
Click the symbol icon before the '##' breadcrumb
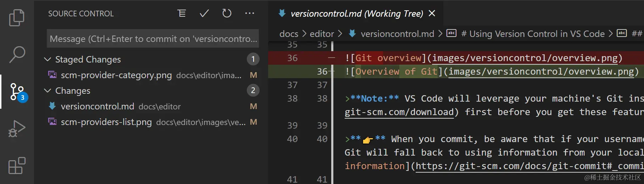click(622, 33)
